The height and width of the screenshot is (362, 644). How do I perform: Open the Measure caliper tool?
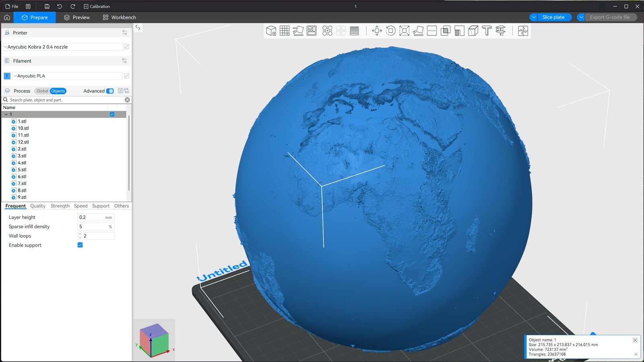pyautogui.click(x=500, y=31)
